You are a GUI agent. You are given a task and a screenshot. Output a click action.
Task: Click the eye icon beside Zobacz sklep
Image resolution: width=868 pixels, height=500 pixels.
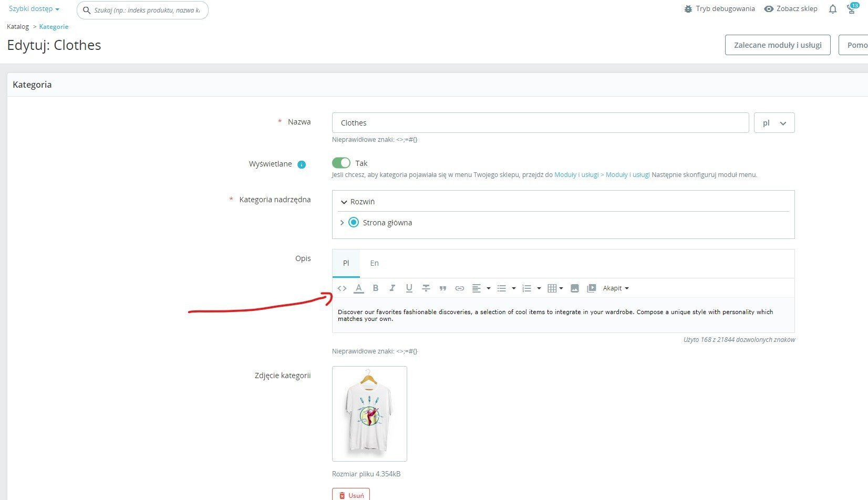pos(769,9)
